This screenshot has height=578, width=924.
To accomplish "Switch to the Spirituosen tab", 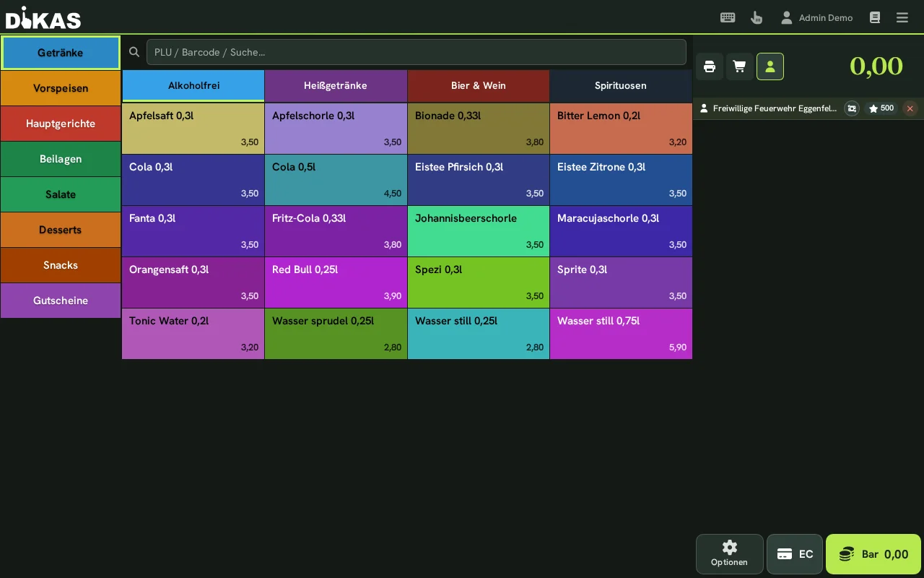I will click(621, 85).
